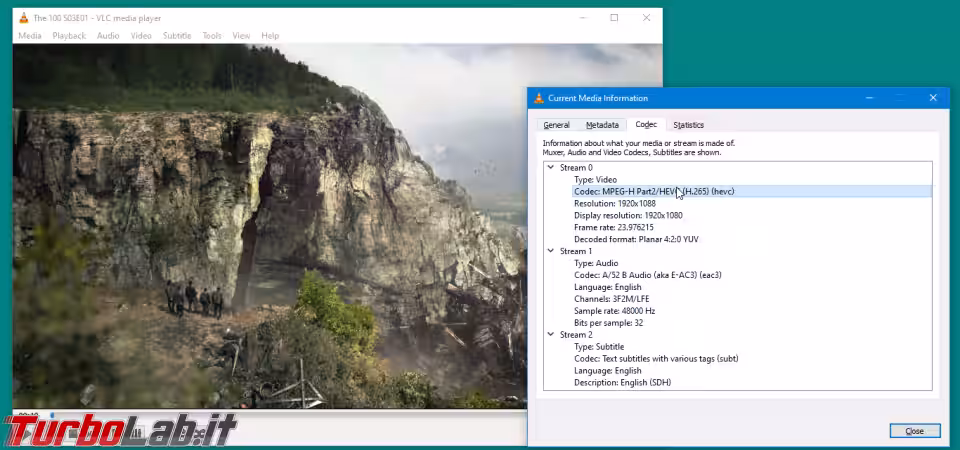The image size is (960, 450).
Task: Maximize the VLC media player window
Action: (x=614, y=18)
